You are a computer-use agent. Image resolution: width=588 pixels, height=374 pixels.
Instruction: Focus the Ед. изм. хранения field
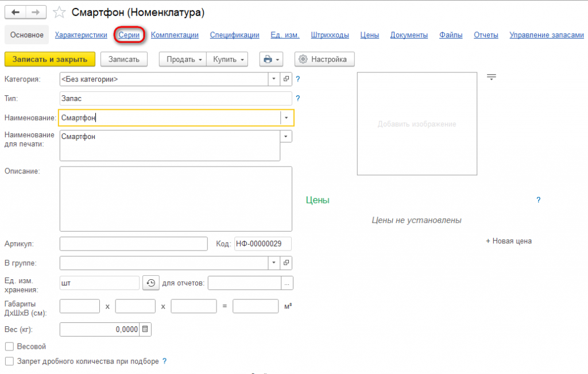(99, 283)
